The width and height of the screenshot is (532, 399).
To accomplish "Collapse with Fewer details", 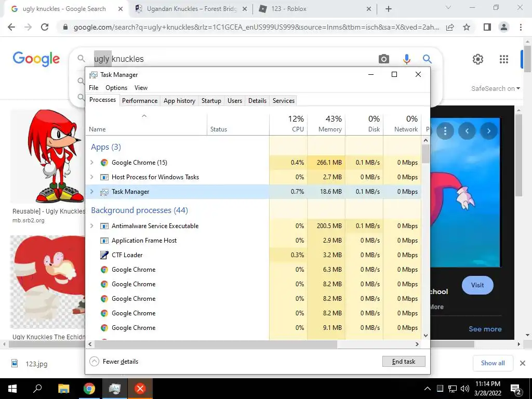I will [114, 362].
